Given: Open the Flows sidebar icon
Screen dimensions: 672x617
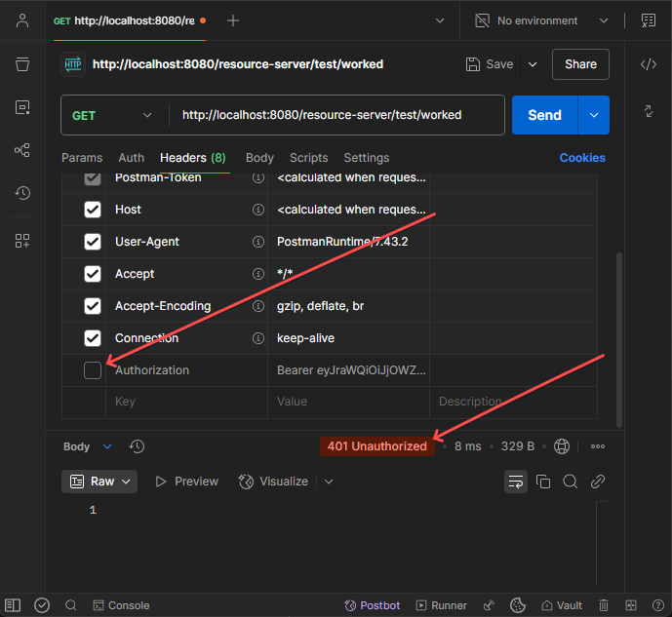Looking at the screenshot, I should point(22,150).
